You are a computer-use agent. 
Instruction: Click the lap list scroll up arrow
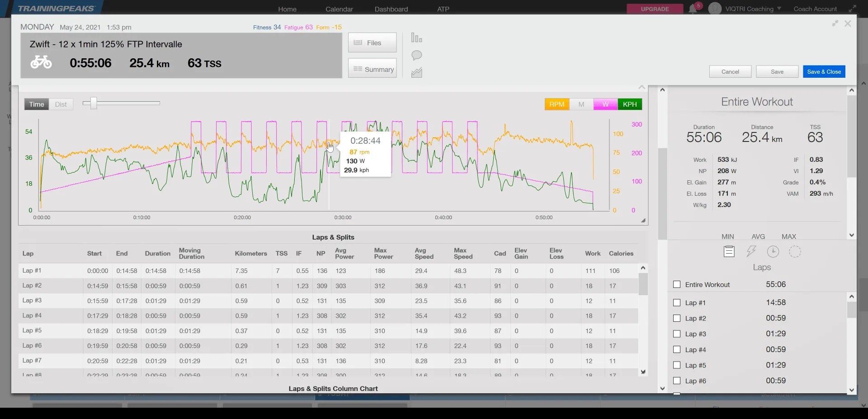(852, 297)
